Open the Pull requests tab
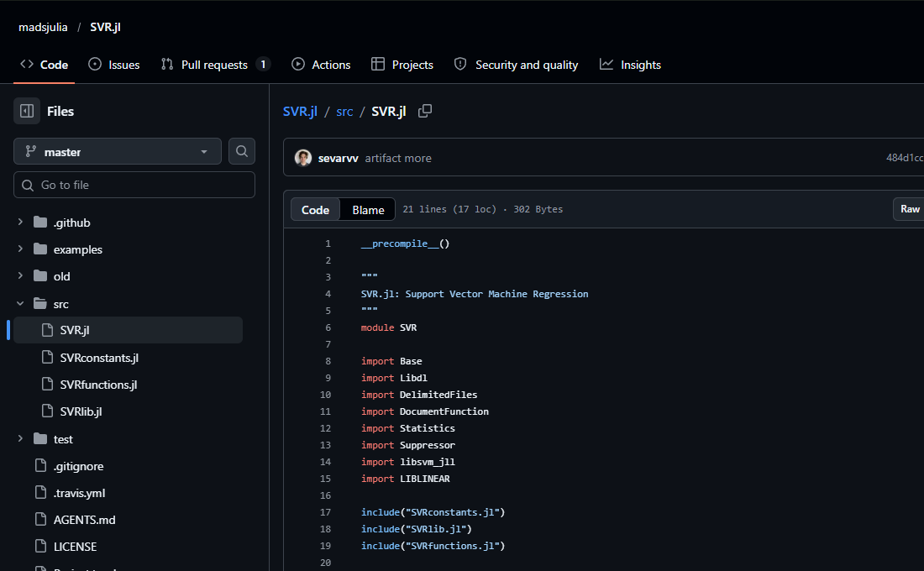Viewport: 924px width, 571px height. click(215, 65)
